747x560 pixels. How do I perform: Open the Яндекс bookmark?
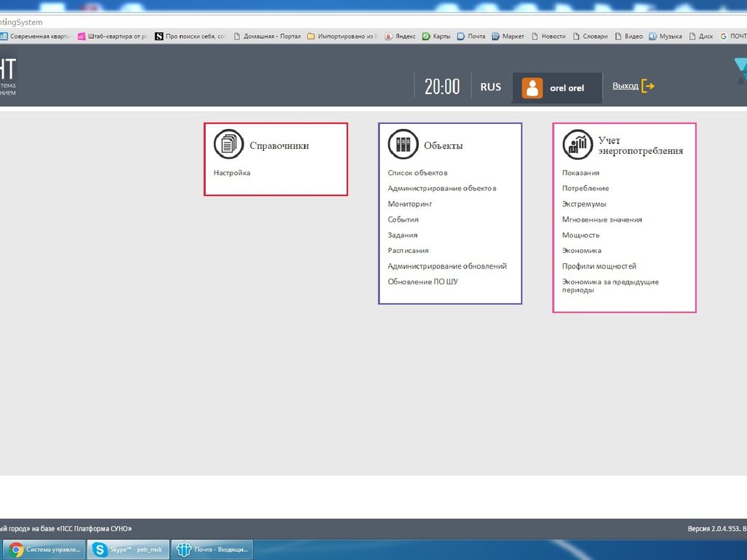pos(400,36)
